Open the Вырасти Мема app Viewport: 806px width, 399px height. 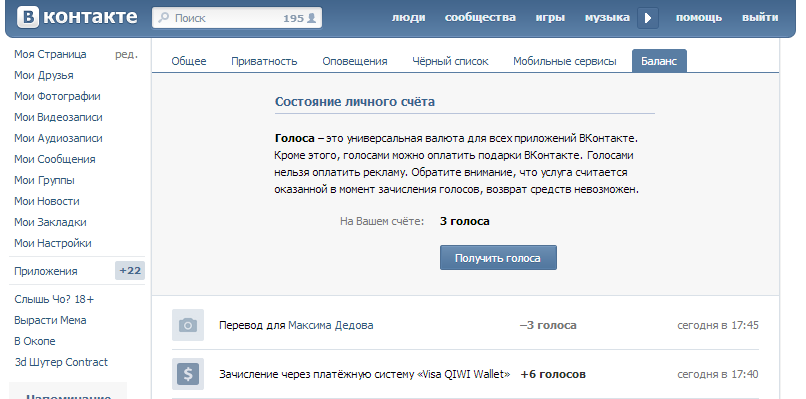pos(50,320)
